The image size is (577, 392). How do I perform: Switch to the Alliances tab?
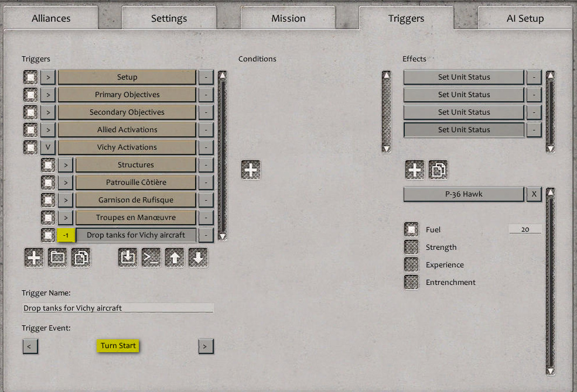tap(51, 18)
